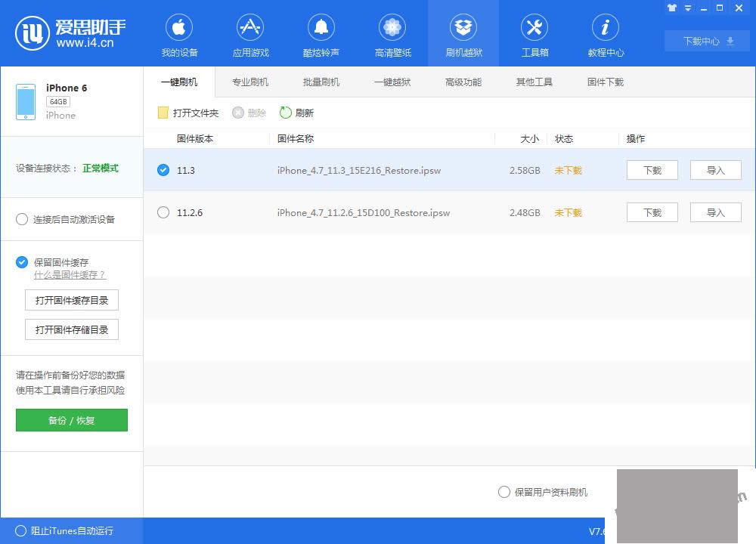756x544 pixels.
Task: Click iPhone_4.7_11.2.6_15D100_Restore.ipsw file name
Action: pyautogui.click(x=364, y=213)
